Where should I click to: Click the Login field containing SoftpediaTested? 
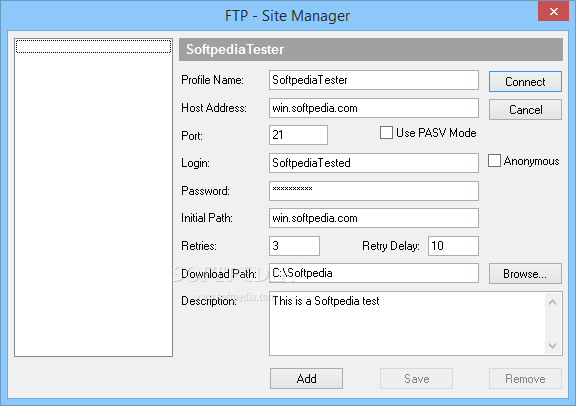(x=374, y=163)
